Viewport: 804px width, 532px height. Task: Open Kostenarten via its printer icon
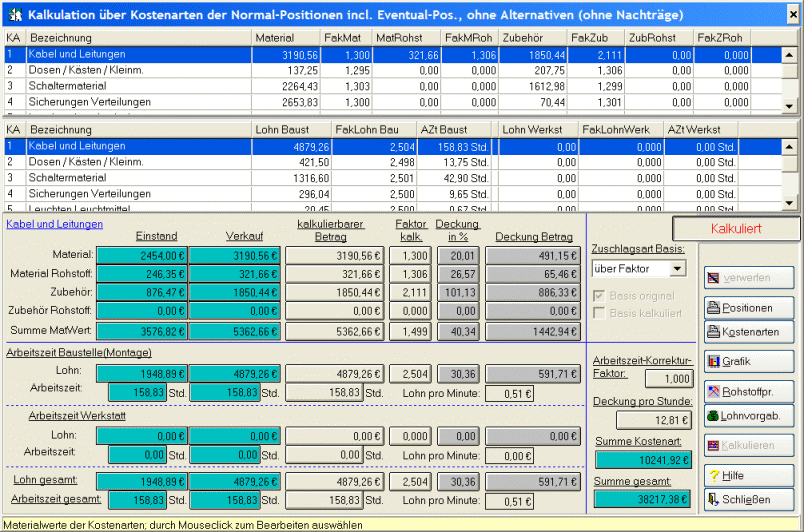pos(713,332)
